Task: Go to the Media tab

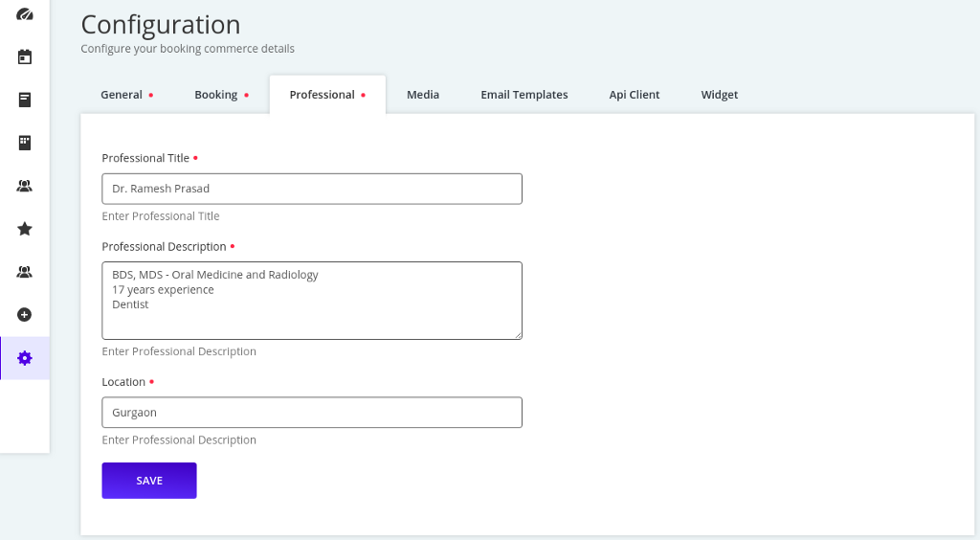Action: pyautogui.click(x=423, y=95)
